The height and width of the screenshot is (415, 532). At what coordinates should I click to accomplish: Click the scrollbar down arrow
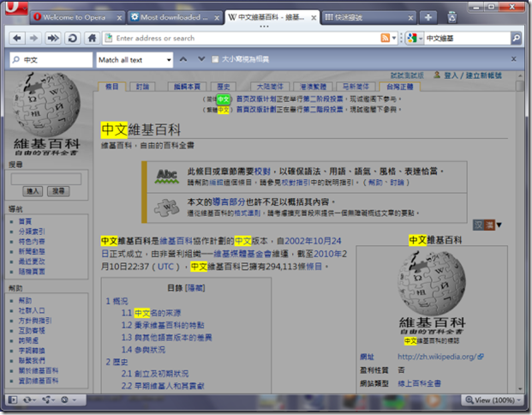point(520,389)
